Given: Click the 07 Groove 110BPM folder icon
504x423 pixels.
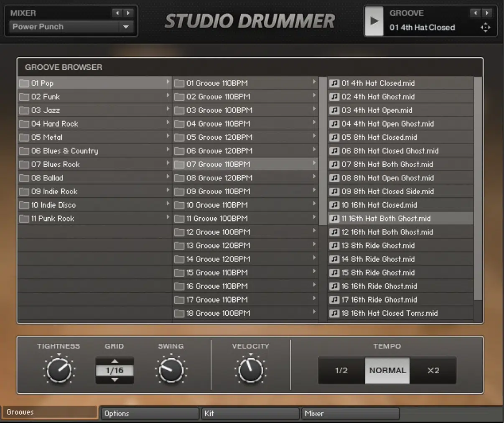Looking at the screenshot, I should point(179,165).
